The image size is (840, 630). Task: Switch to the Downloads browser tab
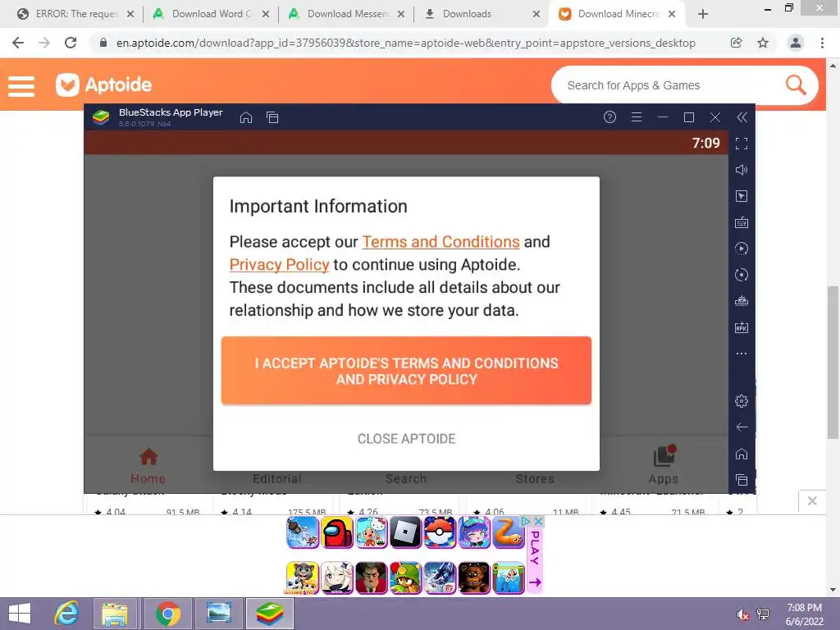coord(482,14)
